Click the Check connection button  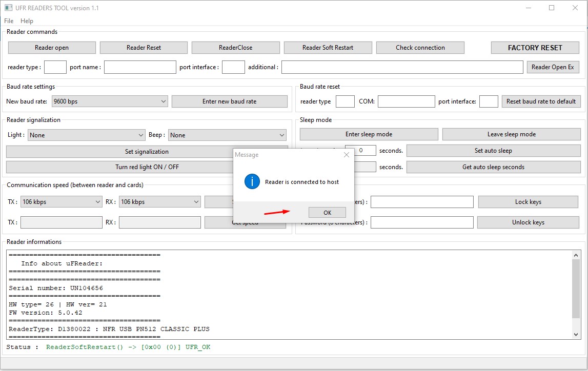[420, 48]
